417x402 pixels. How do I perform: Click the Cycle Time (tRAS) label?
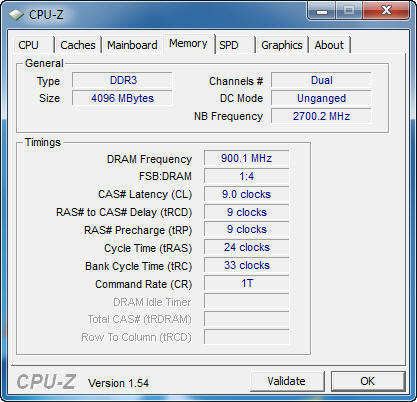tap(148, 248)
